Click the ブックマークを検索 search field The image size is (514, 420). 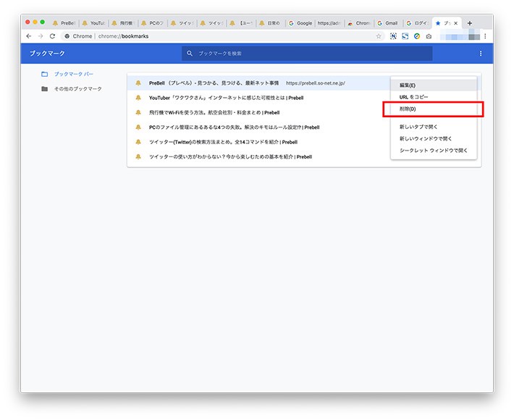[307, 54]
